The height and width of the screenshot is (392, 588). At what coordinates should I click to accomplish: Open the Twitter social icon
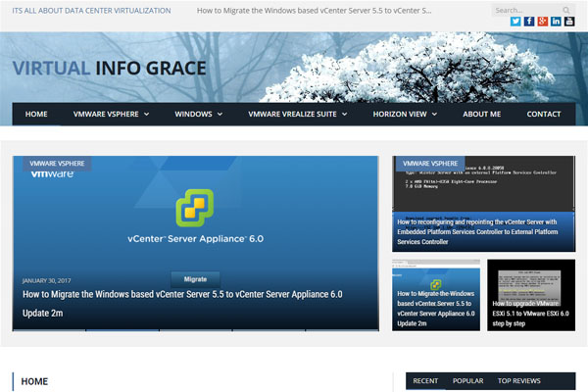(x=515, y=22)
